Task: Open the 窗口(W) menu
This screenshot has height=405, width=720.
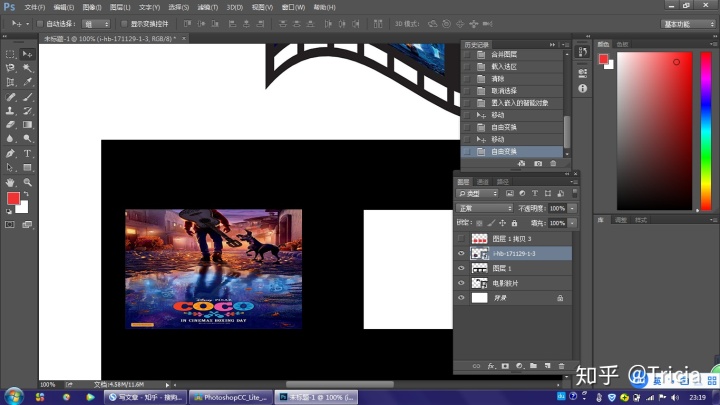Action: tap(293, 7)
